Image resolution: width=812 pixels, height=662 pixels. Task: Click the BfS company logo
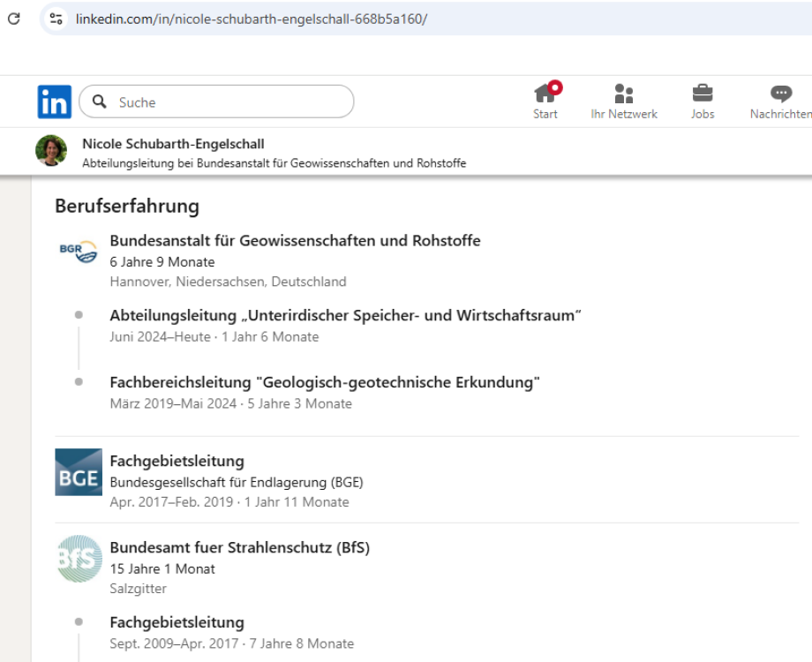point(79,557)
